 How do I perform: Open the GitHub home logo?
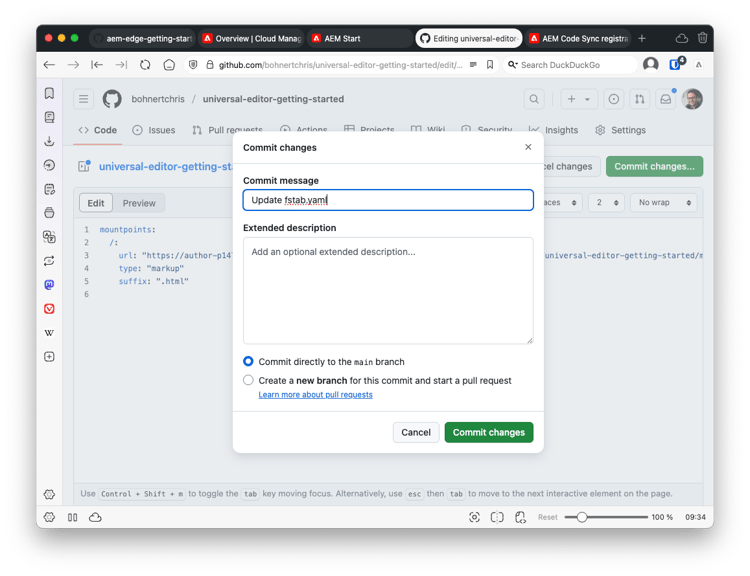[112, 99]
